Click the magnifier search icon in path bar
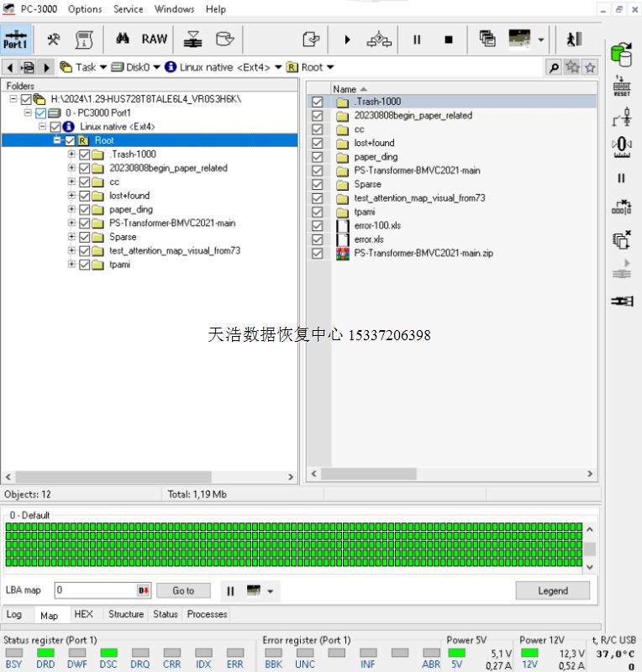 (x=554, y=67)
